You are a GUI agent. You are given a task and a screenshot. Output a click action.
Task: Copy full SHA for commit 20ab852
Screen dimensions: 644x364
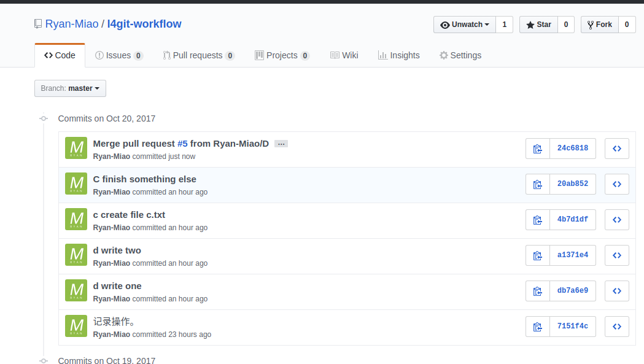[538, 185]
